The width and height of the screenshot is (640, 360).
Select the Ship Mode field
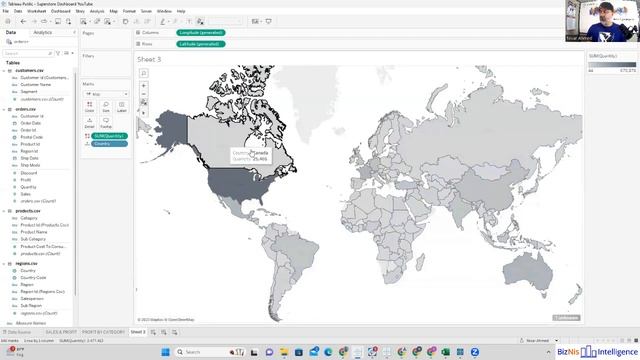[x=30, y=165]
